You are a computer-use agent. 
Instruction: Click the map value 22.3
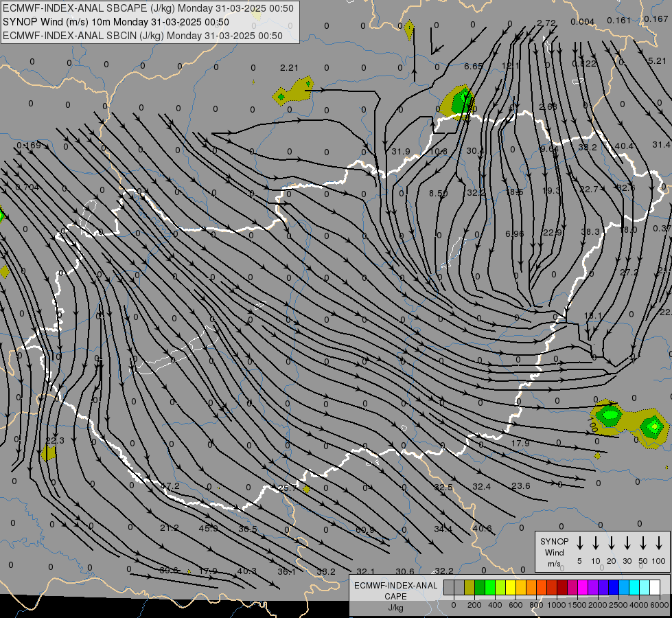[x=55, y=440]
